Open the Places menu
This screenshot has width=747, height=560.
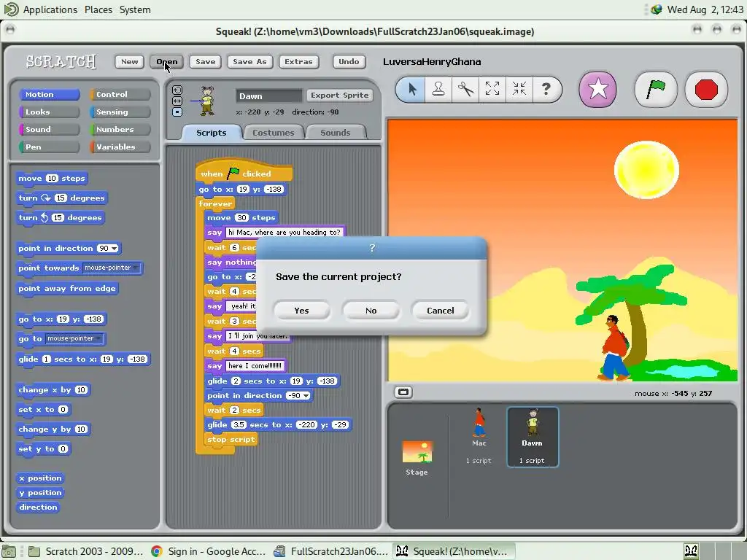98,9
